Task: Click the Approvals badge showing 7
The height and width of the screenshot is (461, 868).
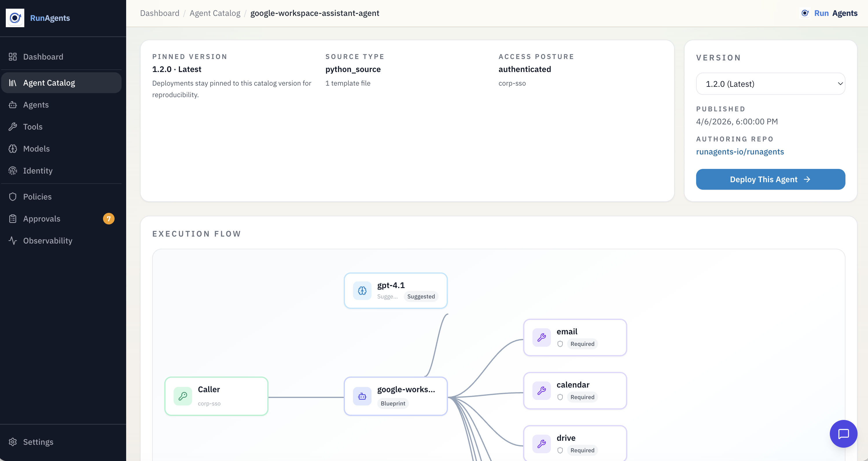Action: tap(108, 218)
